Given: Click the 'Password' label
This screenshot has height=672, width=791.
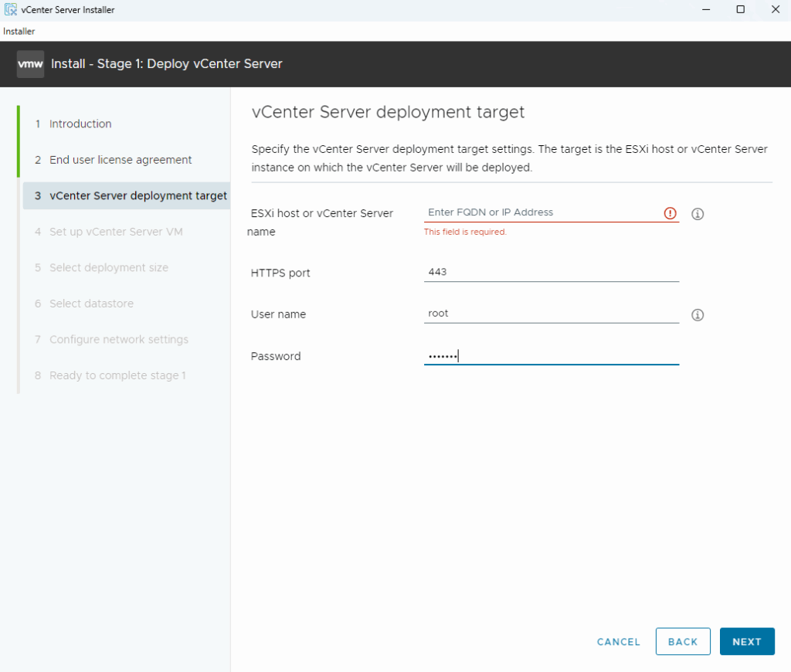Looking at the screenshot, I should pyautogui.click(x=276, y=356).
